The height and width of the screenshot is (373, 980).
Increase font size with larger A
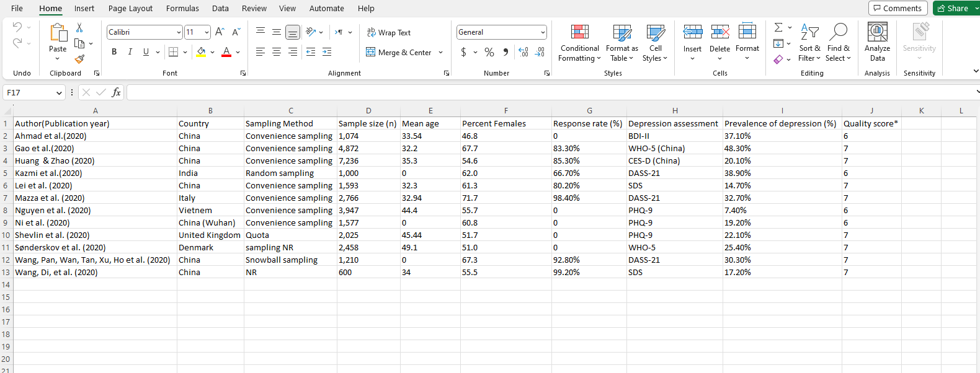tap(220, 32)
